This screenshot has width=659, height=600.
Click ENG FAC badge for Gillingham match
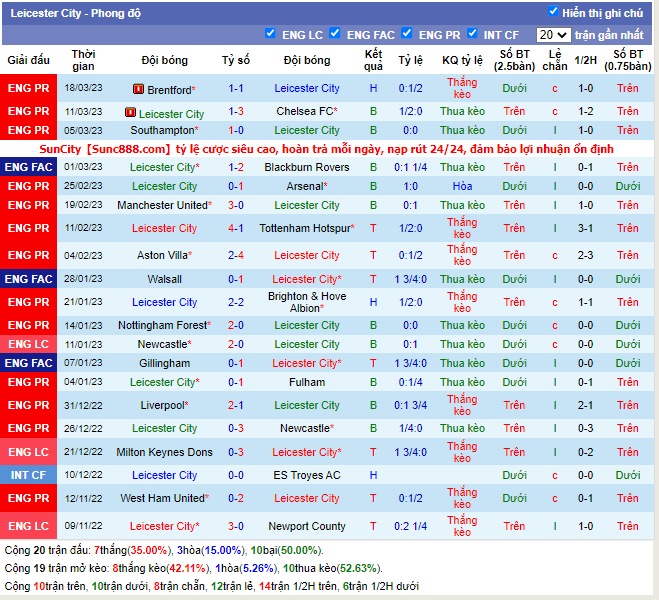pyautogui.click(x=28, y=364)
